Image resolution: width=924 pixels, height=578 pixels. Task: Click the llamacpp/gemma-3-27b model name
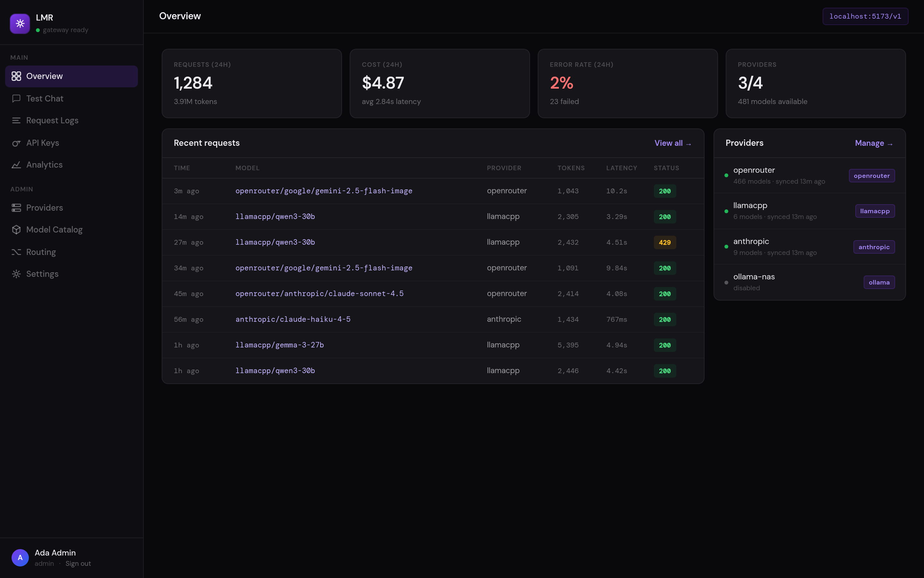coord(279,345)
